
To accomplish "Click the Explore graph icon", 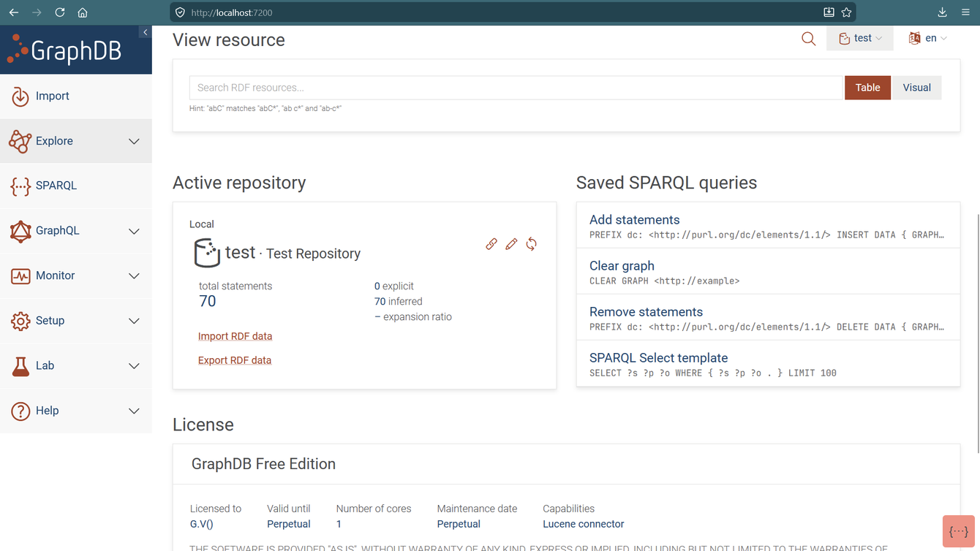I will coord(20,141).
